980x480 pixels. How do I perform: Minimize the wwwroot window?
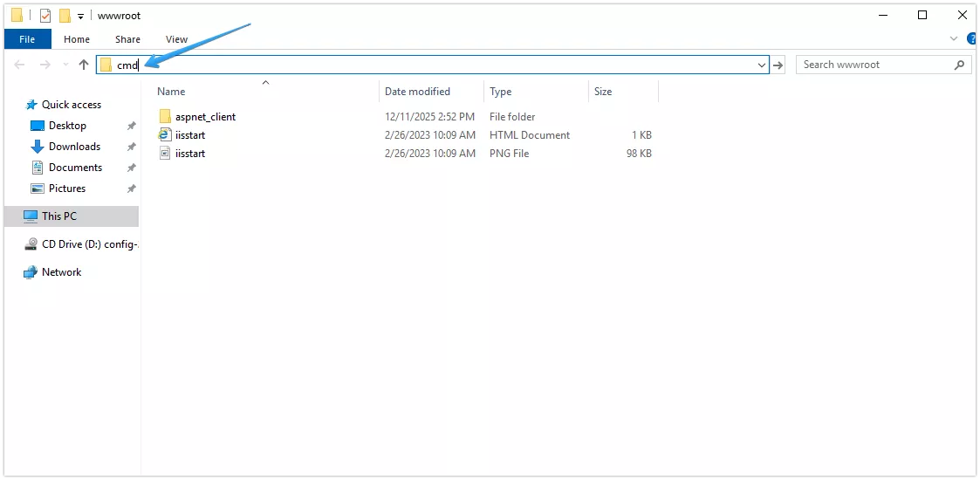(882, 15)
